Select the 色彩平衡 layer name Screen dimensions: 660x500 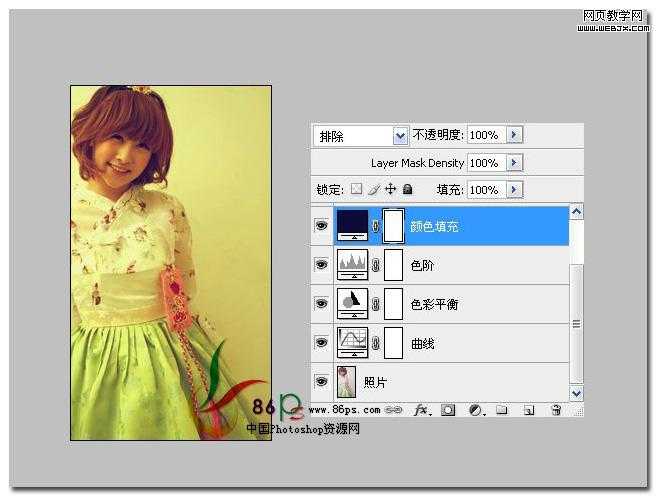[x=434, y=304]
